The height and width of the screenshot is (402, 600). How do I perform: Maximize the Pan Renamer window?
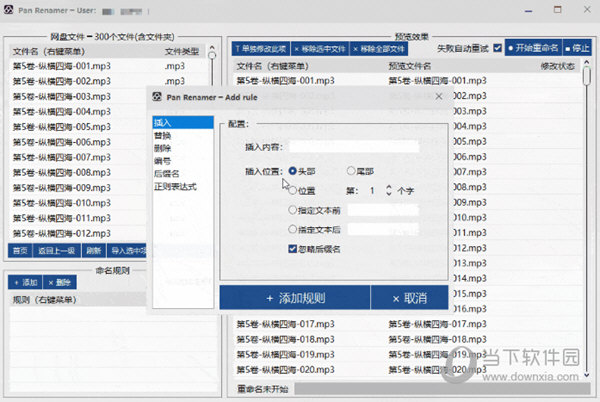558,10
